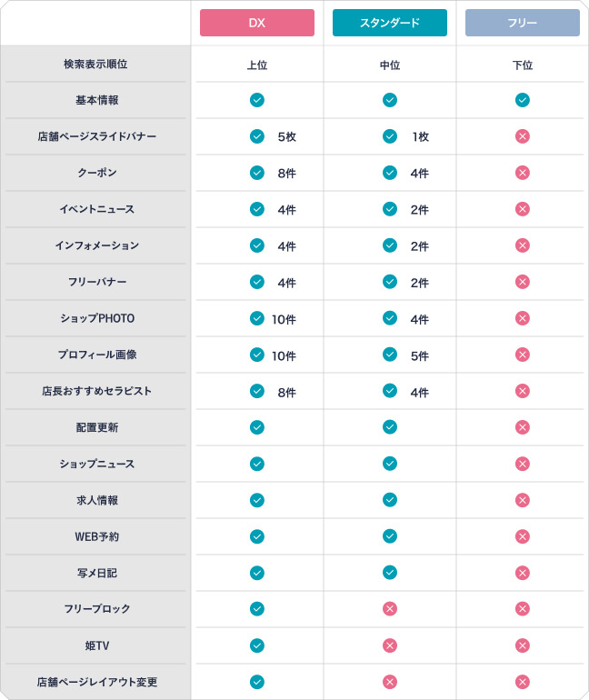The image size is (589, 700).
Task: Click the フリー cross for 写メ日記
Action: point(523,573)
